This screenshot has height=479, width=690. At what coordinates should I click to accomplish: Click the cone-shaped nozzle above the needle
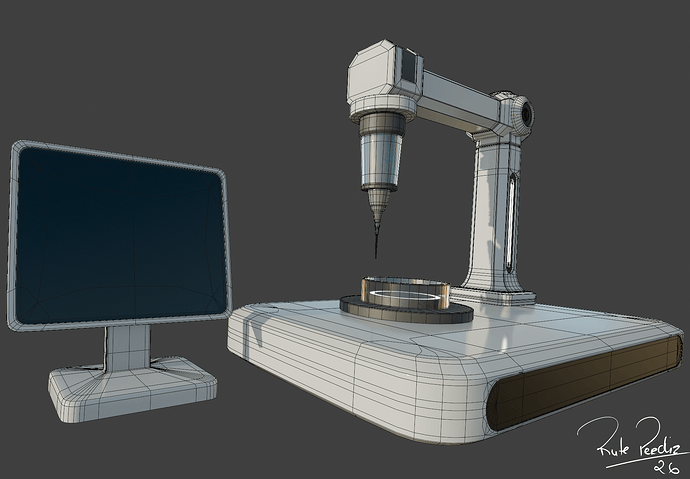point(379,207)
